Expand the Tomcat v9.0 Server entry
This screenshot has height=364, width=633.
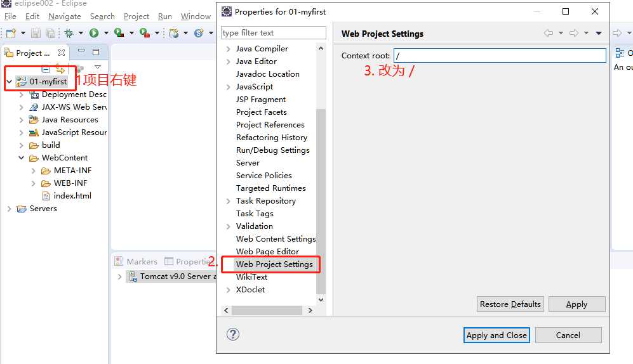pyautogui.click(x=119, y=276)
